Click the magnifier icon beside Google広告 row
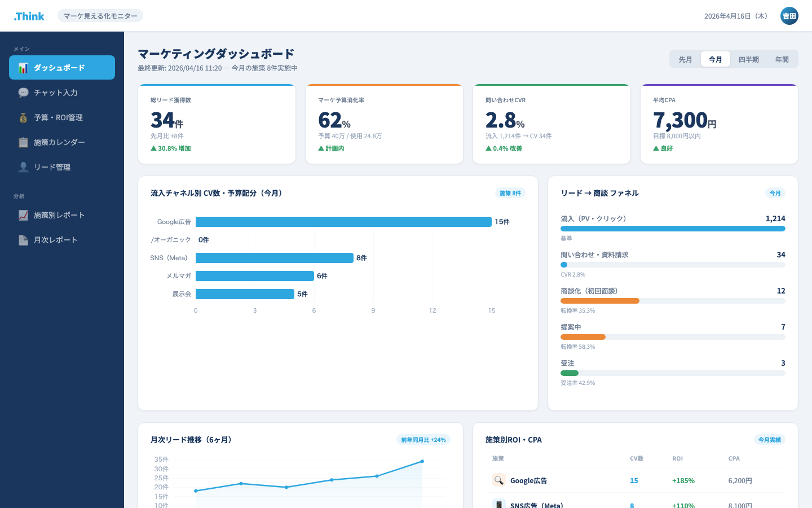The image size is (812, 508). 498,480
